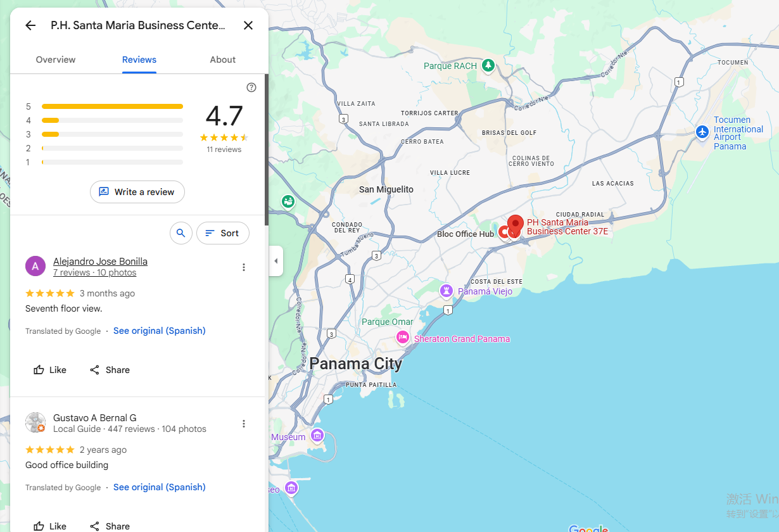Click the San Miguelito map label
Image resolution: width=779 pixels, height=532 pixels.
(x=386, y=189)
